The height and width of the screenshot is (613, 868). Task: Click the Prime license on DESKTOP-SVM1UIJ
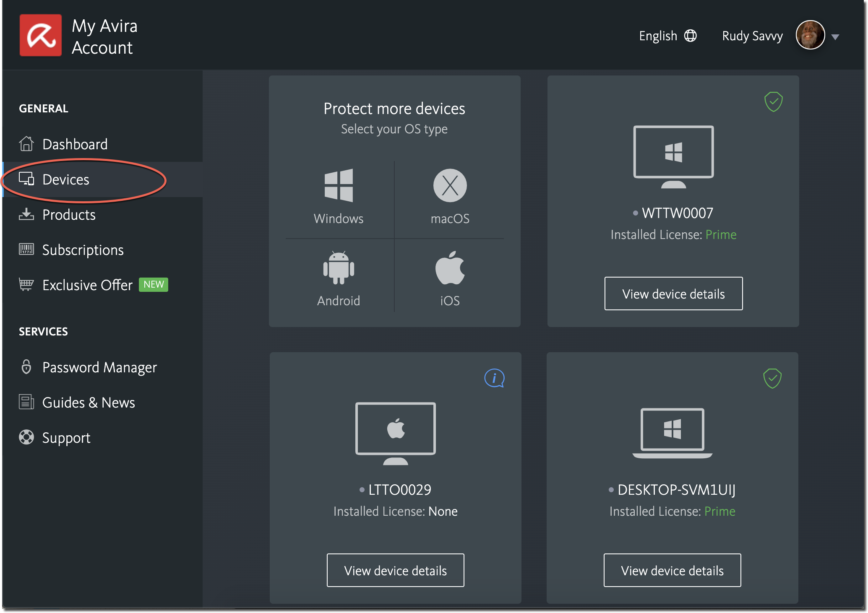(x=719, y=511)
